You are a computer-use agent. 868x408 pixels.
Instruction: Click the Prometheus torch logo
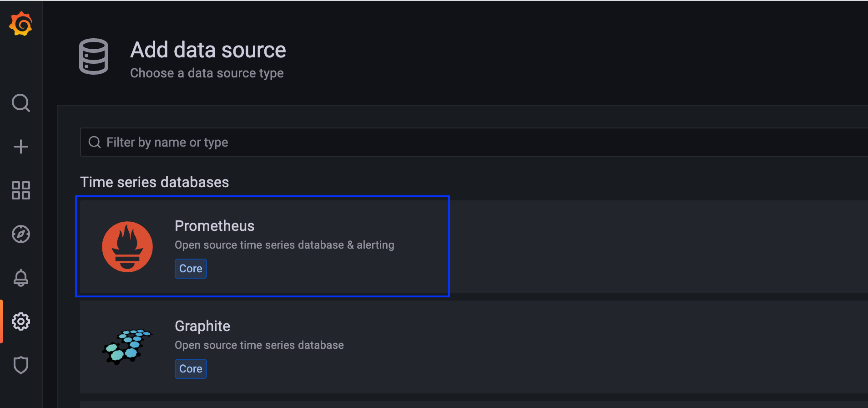127,247
